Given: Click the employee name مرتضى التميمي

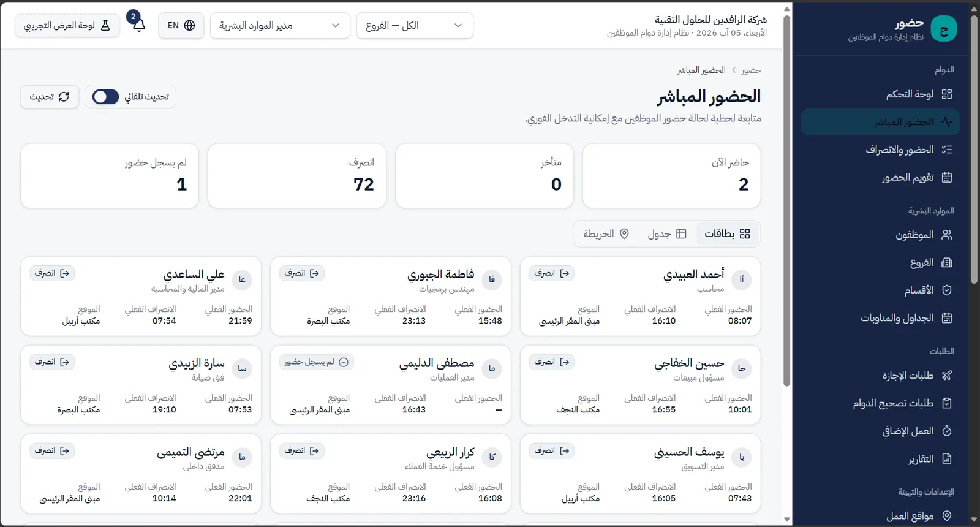Looking at the screenshot, I should [190, 452].
